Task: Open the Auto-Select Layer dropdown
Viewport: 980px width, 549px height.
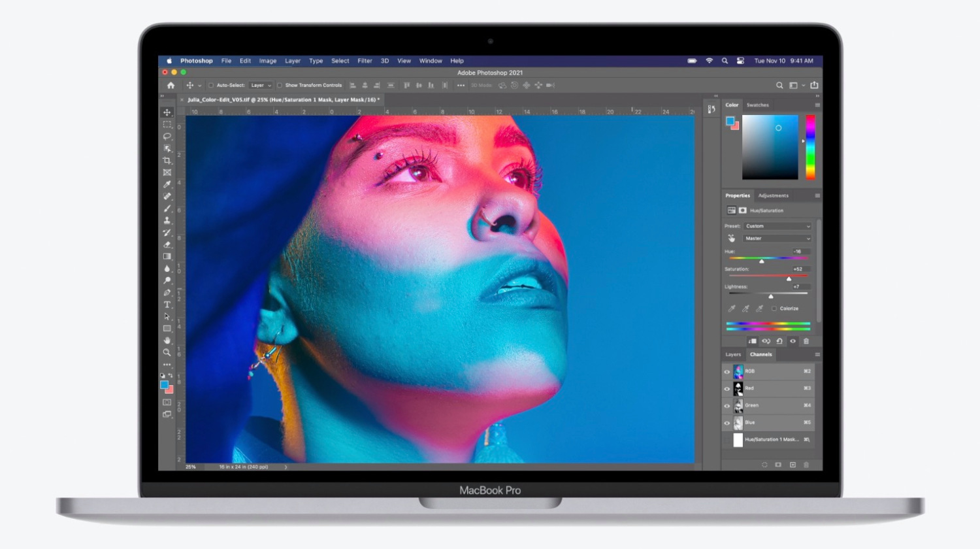Action: pos(260,86)
